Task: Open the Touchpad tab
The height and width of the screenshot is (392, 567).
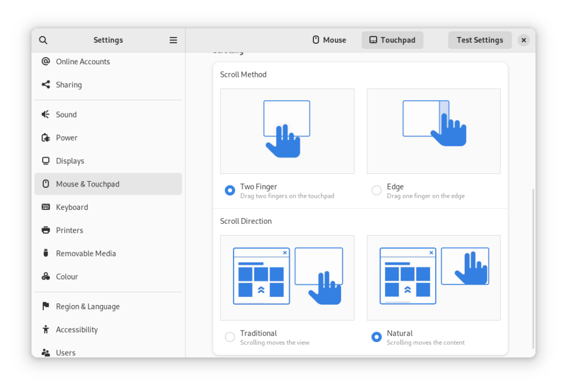Action: (x=392, y=40)
